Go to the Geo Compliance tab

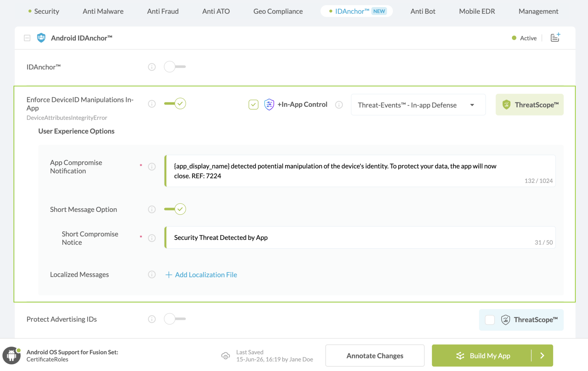278,11
